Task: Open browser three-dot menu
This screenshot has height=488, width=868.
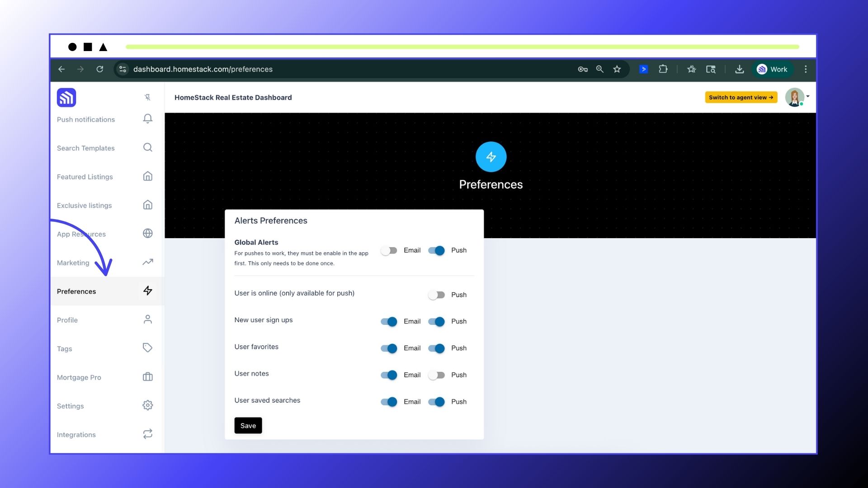Action: click(x=806, y=69)
